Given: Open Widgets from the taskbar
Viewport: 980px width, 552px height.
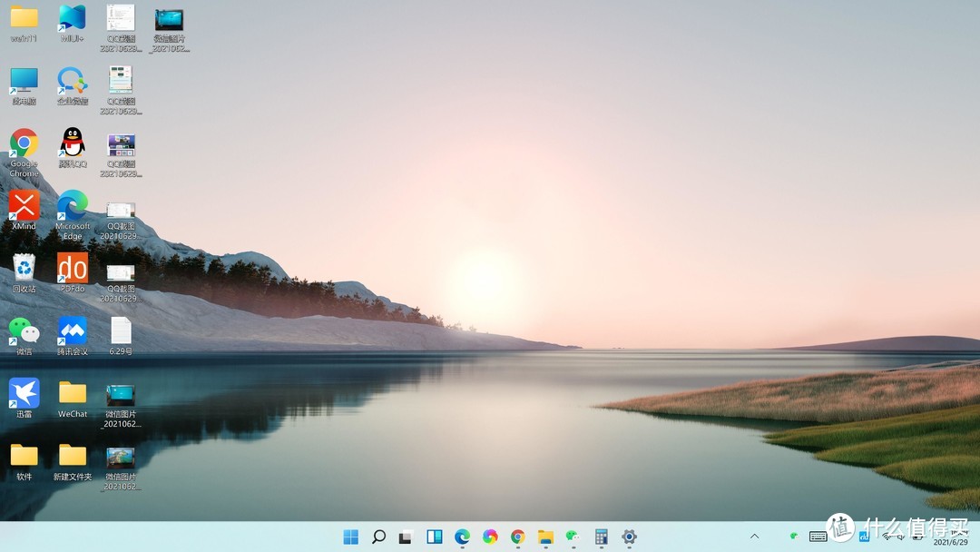Looking at the screenshot, I should click(x=435, y=537).
